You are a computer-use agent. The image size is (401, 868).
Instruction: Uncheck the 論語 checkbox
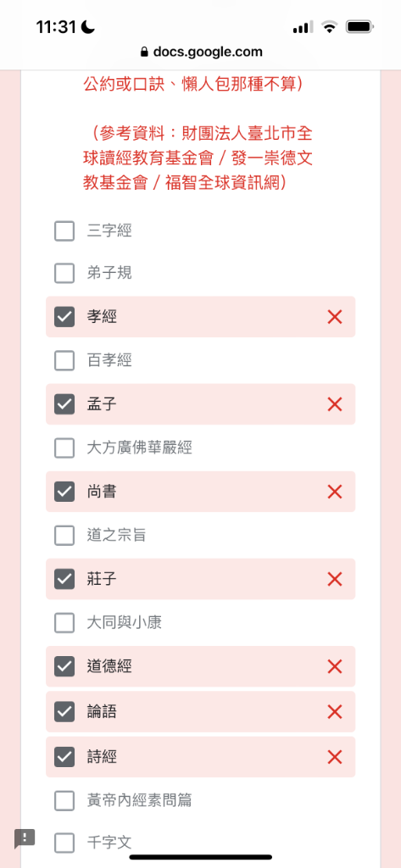point(64,711)
